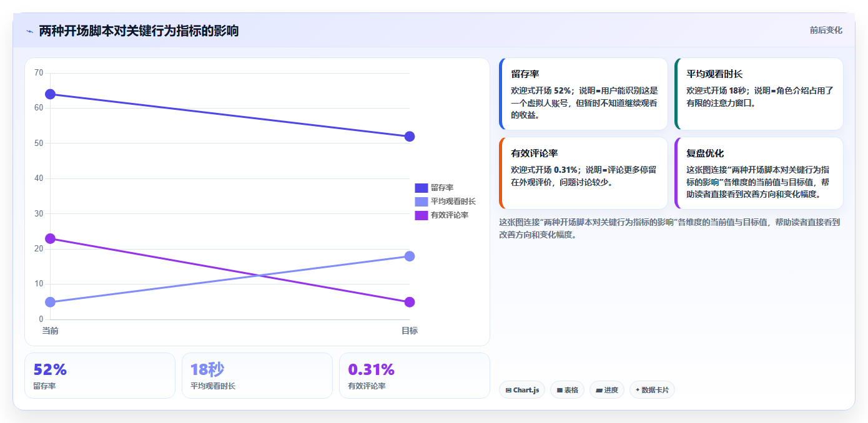Click the 进度 chip
868x423 pixels.
(607, 390)
